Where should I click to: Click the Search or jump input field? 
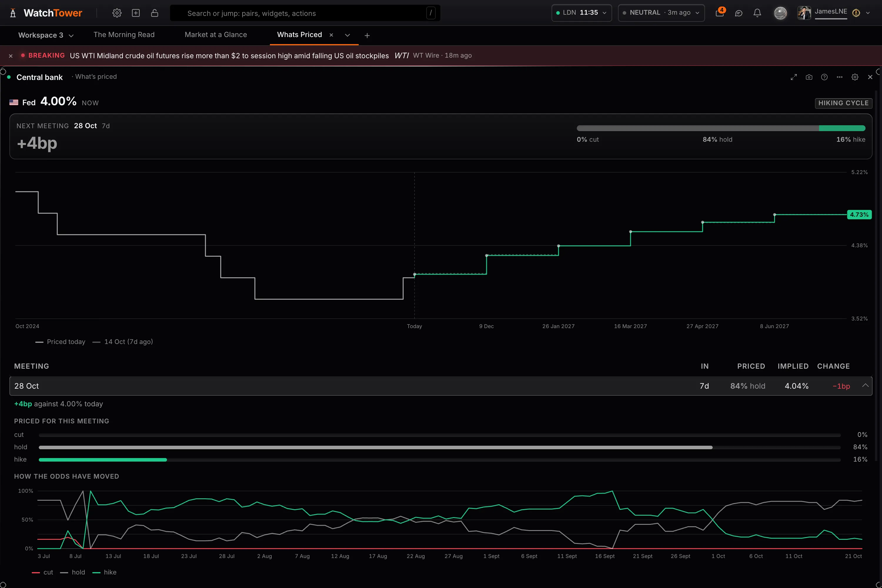point(305,13)
